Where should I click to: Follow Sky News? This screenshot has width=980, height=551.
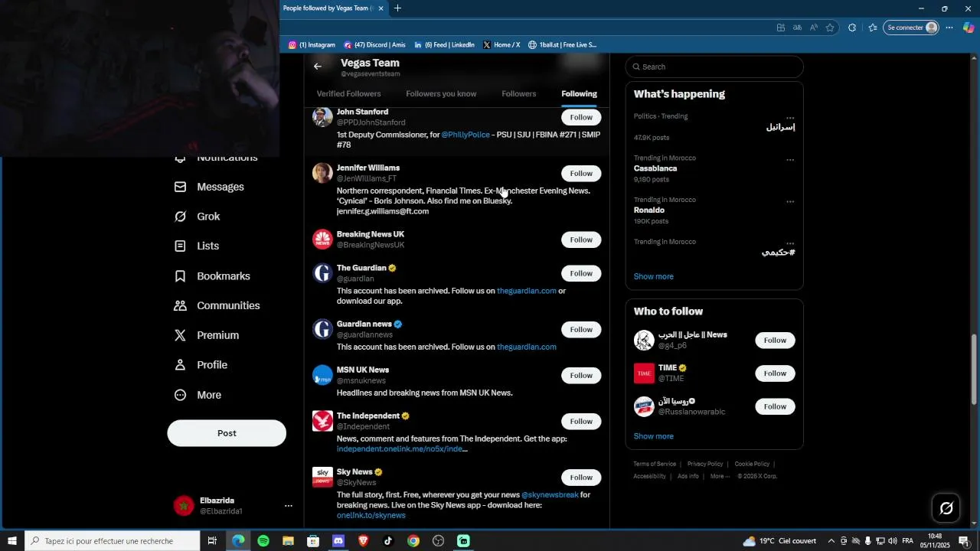point(581,477)
